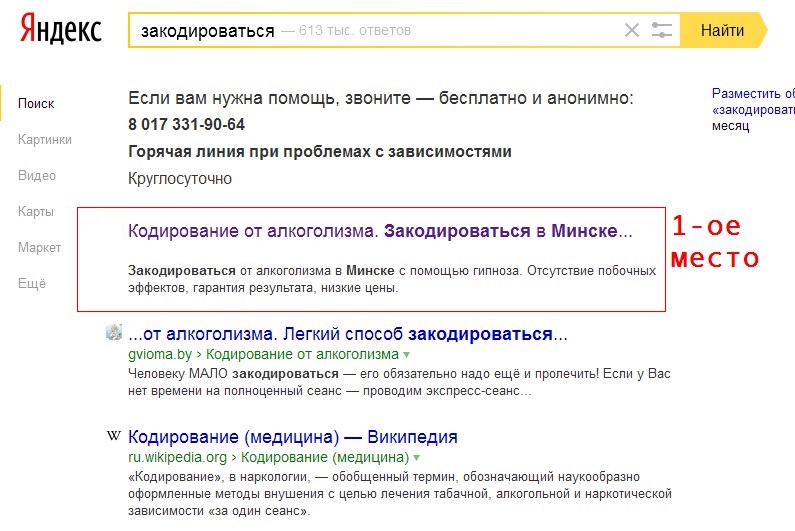Click the Разместить ad link on the right
The image size is (795, 531).
[x=752, y=92]
